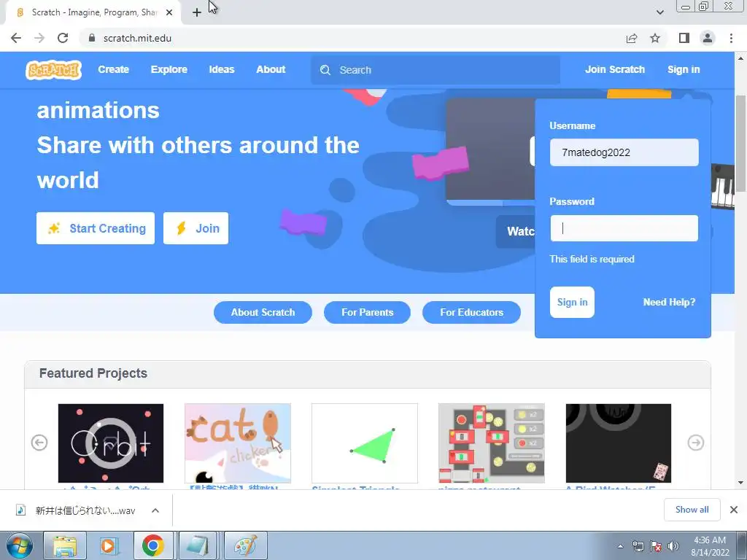Open Windows Explorer from taskbar
The width and height of the screenshot is (747, 560).
pos(65,545)
